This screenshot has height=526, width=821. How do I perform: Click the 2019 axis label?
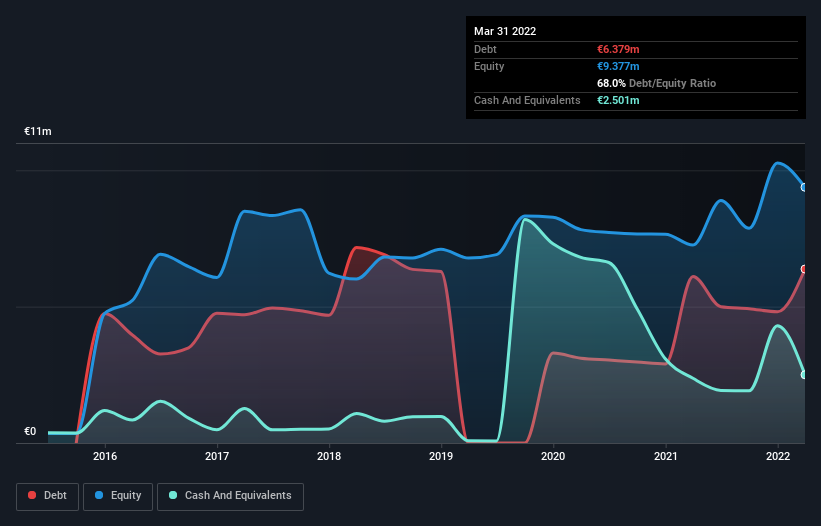441,456
